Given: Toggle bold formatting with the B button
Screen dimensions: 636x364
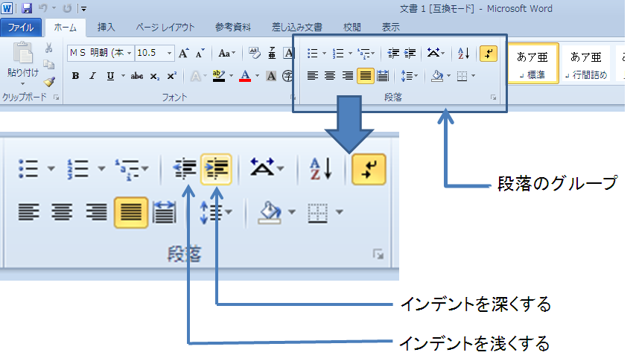Looking at the screenshot, I should [75, 76].
